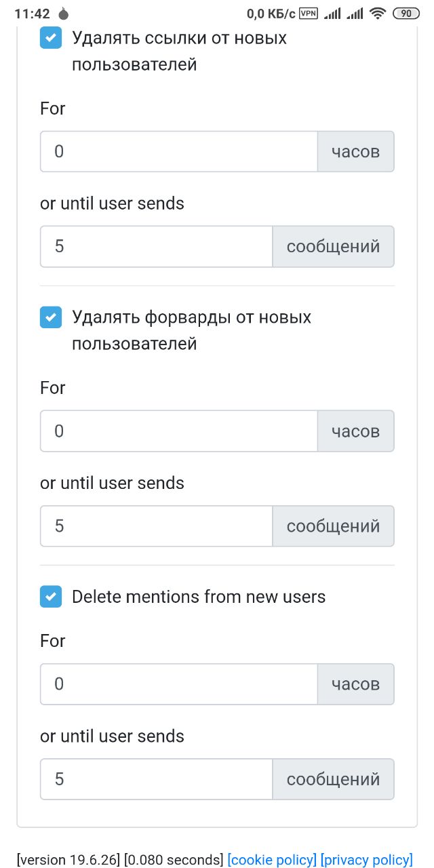Tap the VPN status icon
The image size is (434, 868).
coord(309,14)
